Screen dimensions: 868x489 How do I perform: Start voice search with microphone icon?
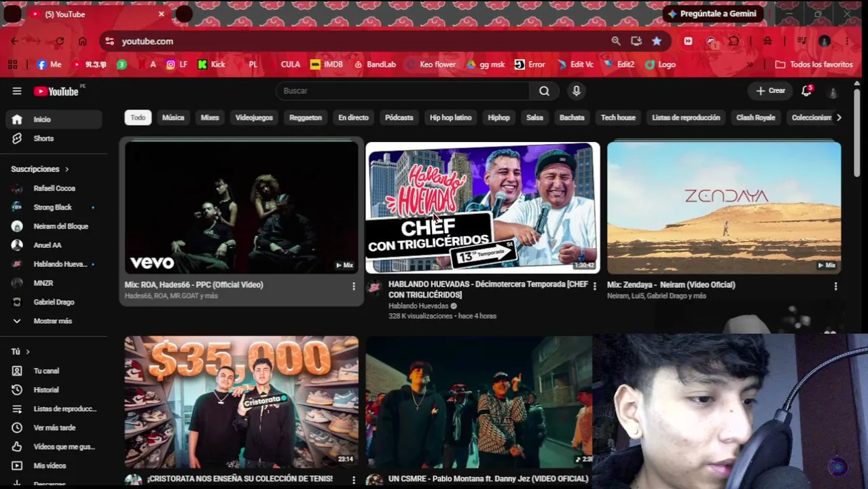tap(576, 91)
